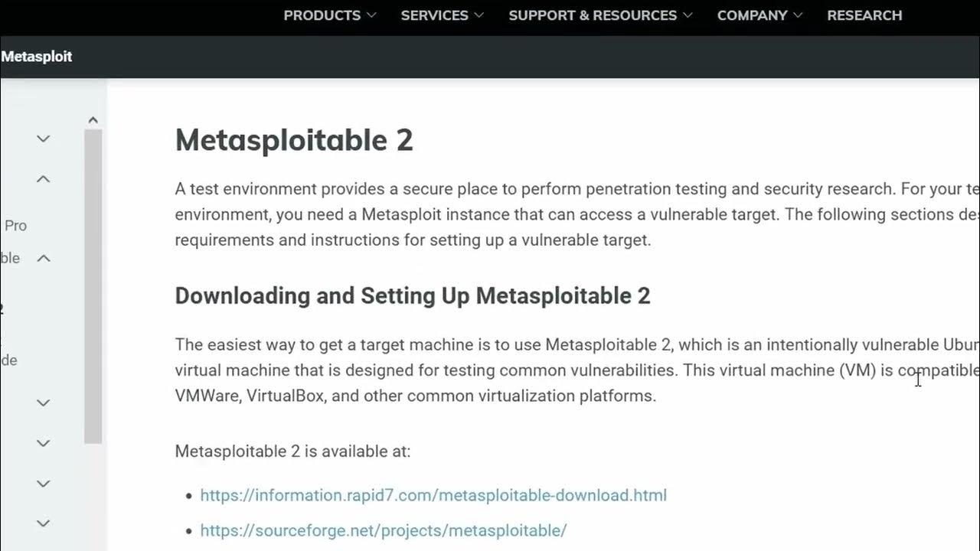Expand the third chevron below the 'de' item
Viewport: 980px width, 551px height.
click(x=44, y=484)
